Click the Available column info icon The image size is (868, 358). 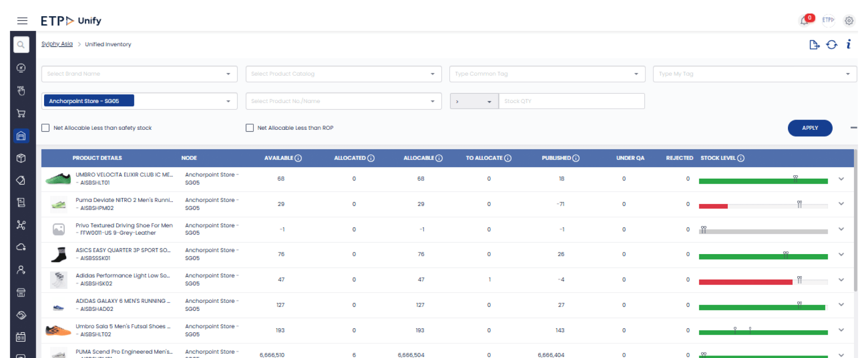298,158
